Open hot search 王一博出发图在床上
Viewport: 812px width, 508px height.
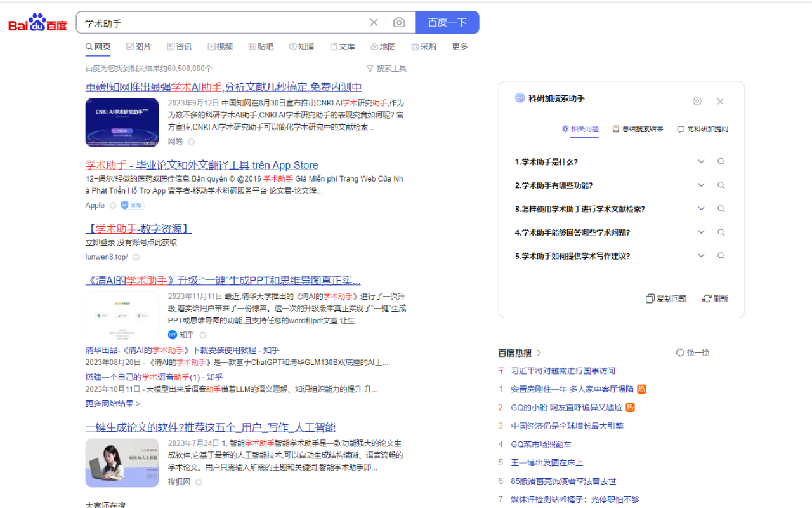coord(547,463)
